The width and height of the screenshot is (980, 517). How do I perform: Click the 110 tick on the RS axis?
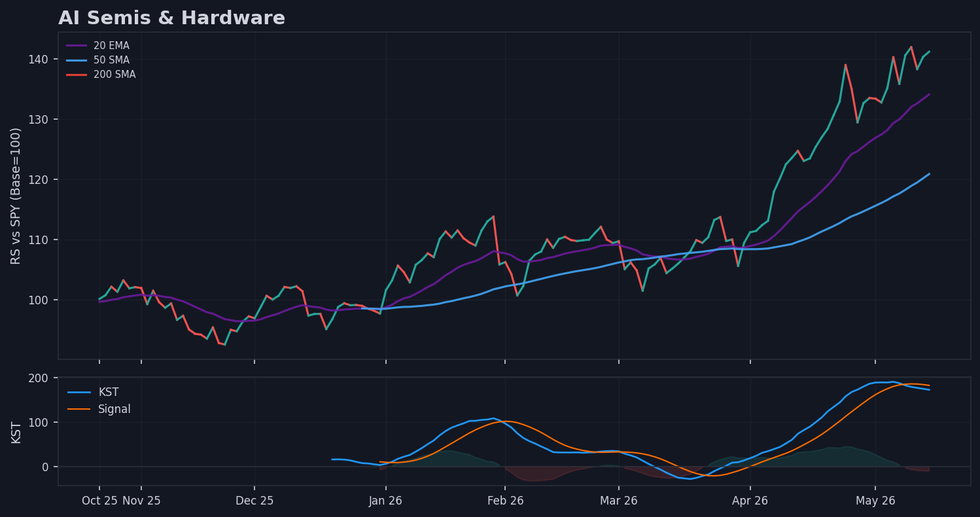(x=39, y=240)
